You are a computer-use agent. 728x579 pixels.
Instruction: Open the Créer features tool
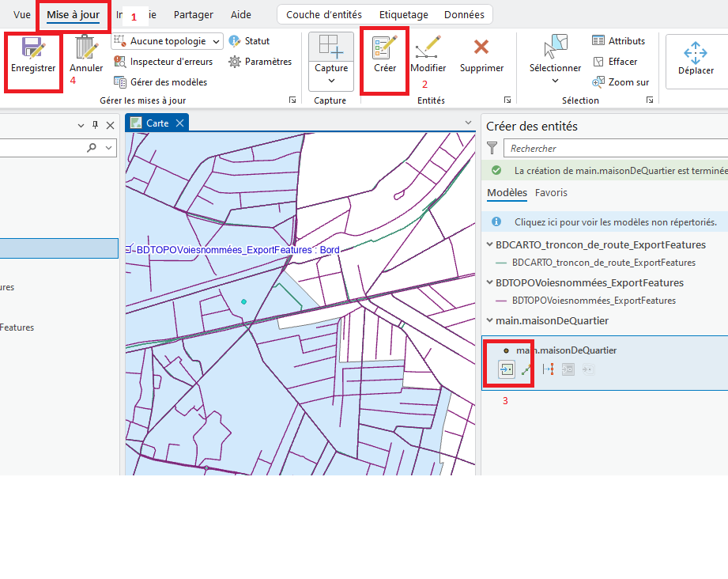385,55
